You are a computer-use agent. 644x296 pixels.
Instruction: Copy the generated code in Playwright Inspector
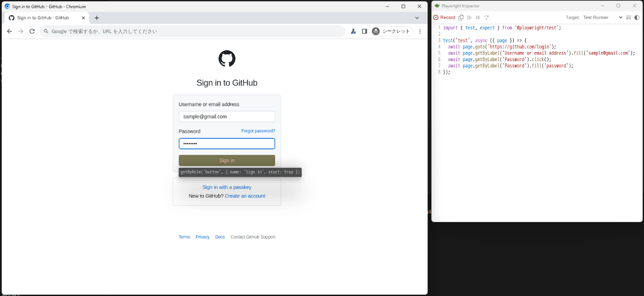click(461, 17)
